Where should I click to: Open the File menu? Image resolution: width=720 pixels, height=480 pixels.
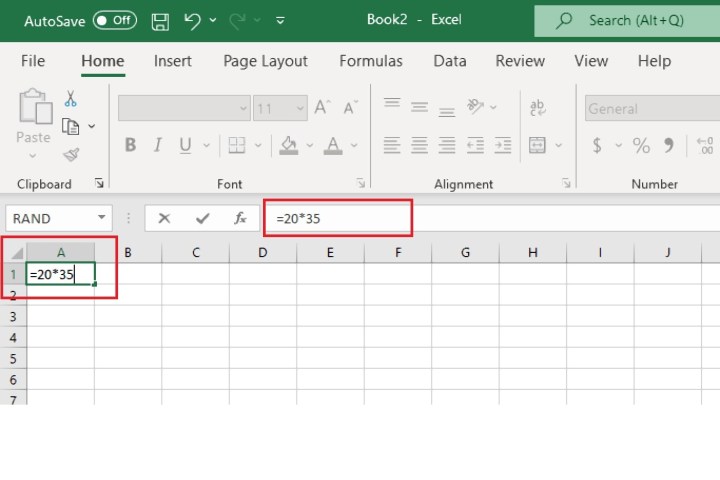click(33, 61)
